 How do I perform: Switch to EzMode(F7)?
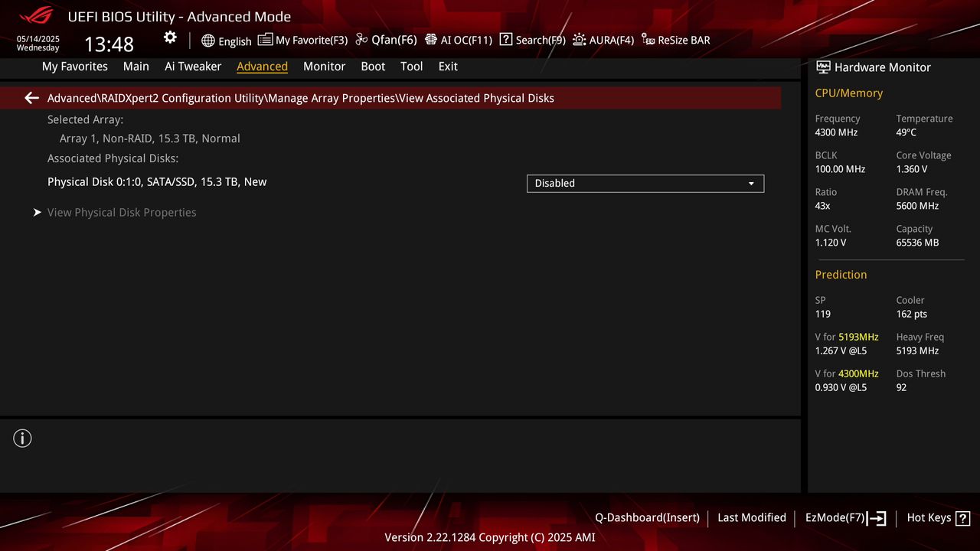[x=845, y=518]
